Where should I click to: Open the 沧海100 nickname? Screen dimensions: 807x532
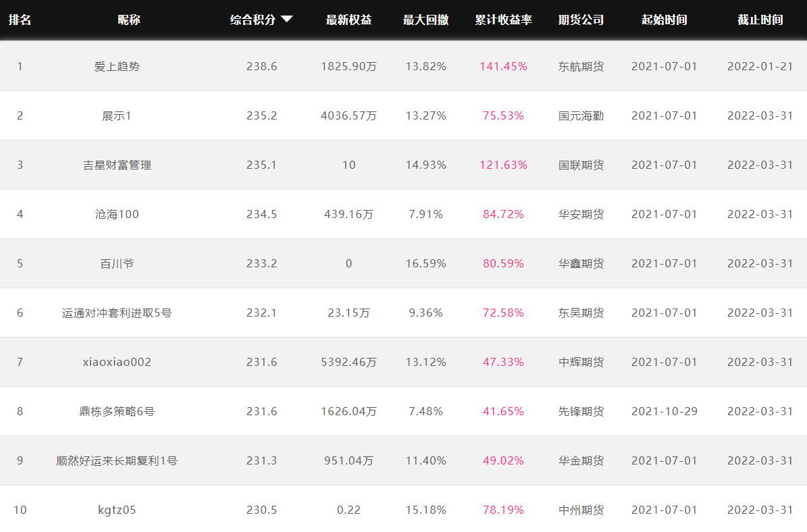click(x=117, y=214)
